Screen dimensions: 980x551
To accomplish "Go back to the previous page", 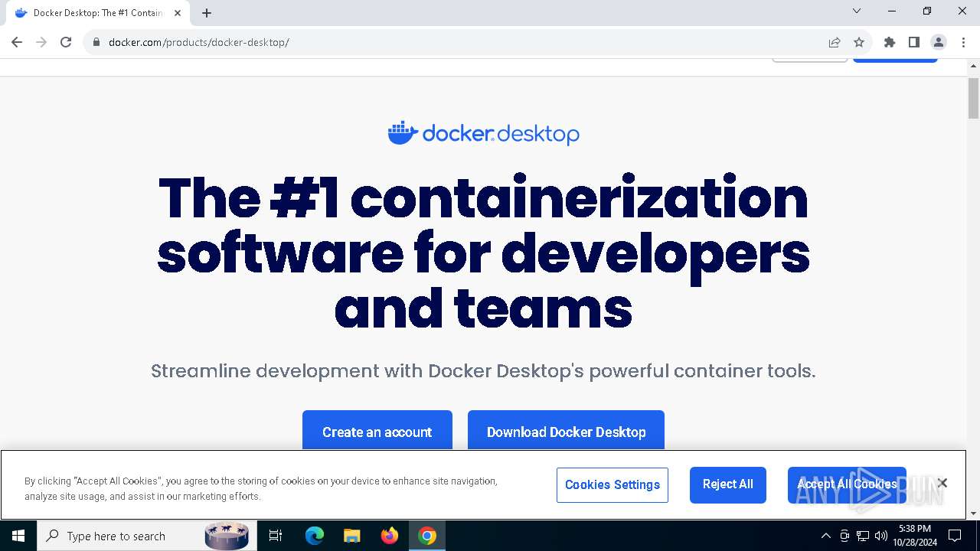I will (17, 42).
